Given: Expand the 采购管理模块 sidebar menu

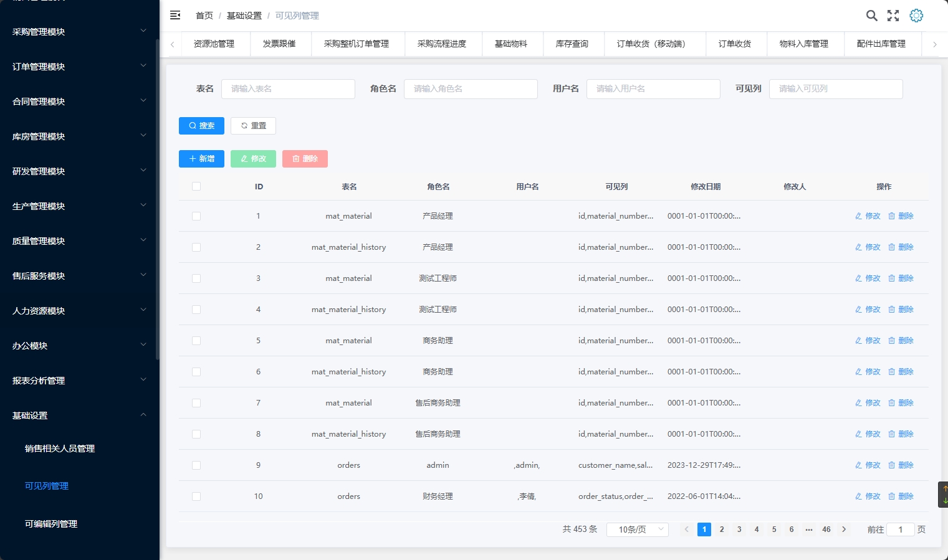Looking at the screenshot, I should pyautogui.click(x=80, y=32).
